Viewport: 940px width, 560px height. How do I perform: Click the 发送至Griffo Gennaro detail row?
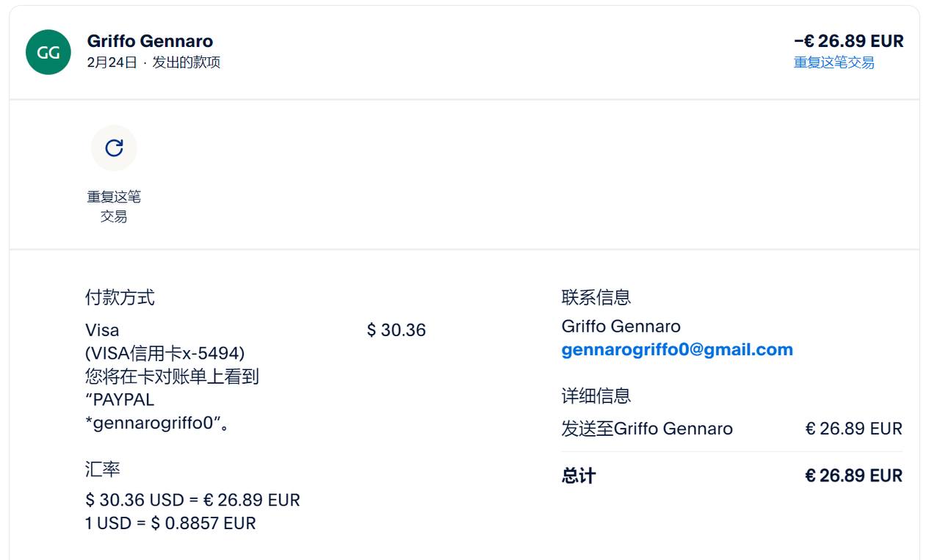tap(646, 429)
